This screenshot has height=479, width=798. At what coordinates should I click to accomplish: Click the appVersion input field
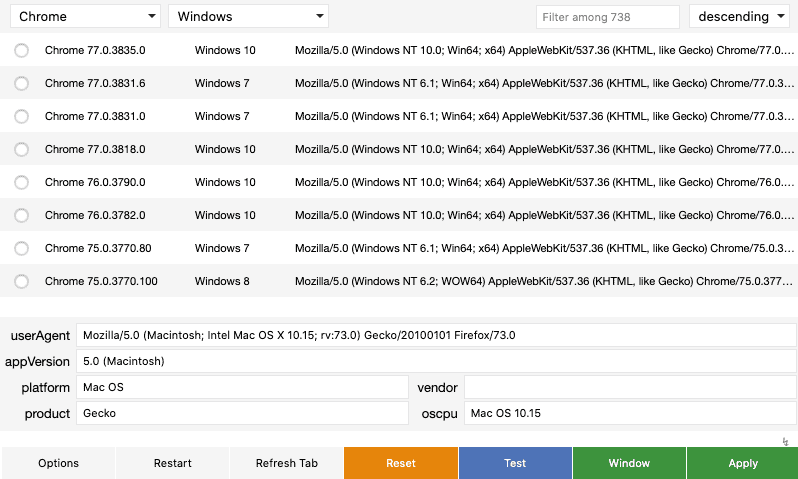coord(436,361)
